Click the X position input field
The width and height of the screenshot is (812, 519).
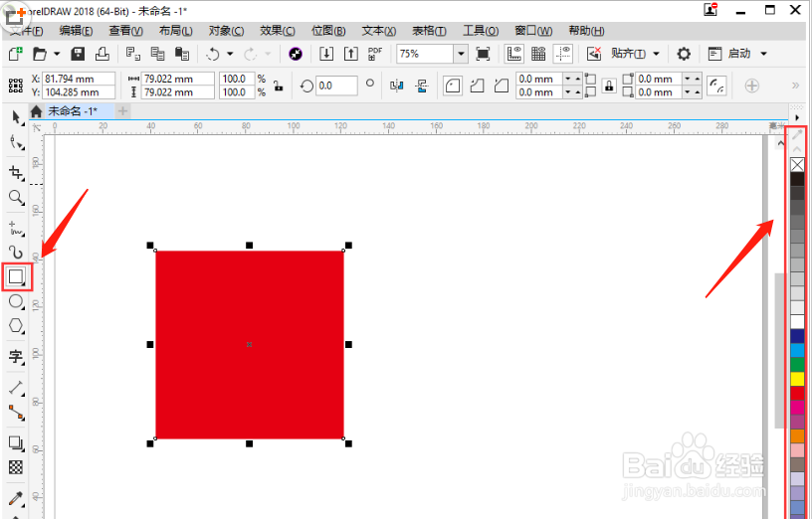click(79, 79)
